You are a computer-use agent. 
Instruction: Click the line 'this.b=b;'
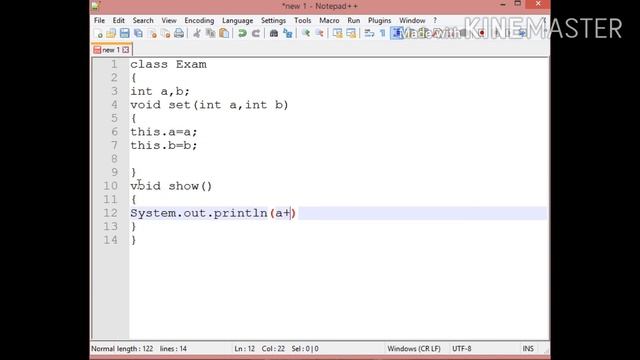pos(164,145)
